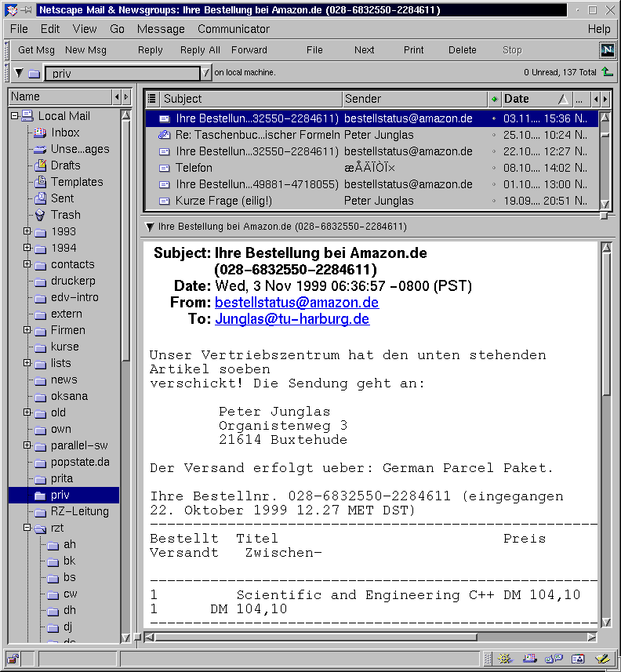Click the attachment icon of Re: Taschenbuc message
The image size is (621, 672).
[164, 135]
